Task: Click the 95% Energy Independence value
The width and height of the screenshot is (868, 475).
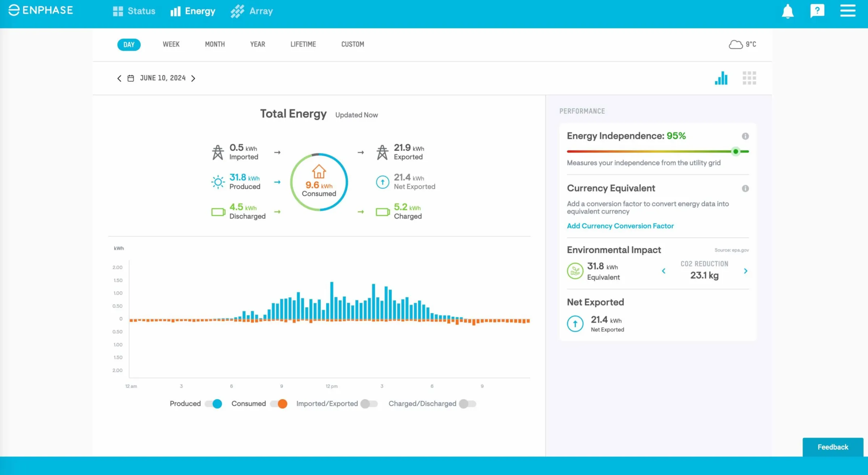Action: pos(676,136)
